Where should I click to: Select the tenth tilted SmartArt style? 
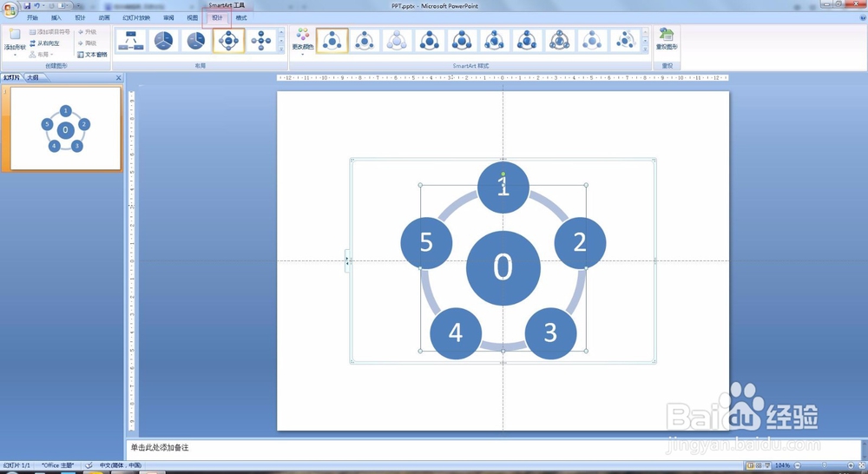pyautogui.click(x=625, y=41)
